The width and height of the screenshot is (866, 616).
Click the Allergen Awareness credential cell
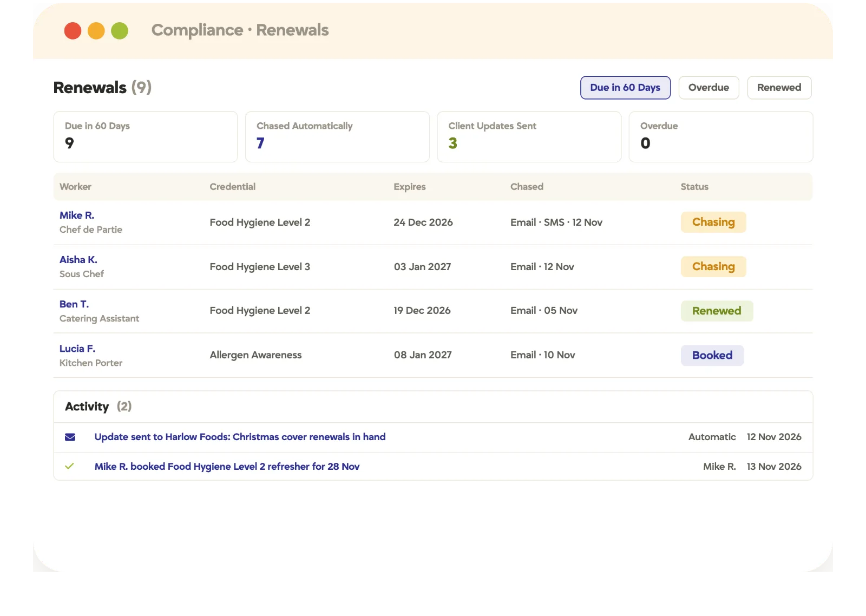tap(255, 355)
